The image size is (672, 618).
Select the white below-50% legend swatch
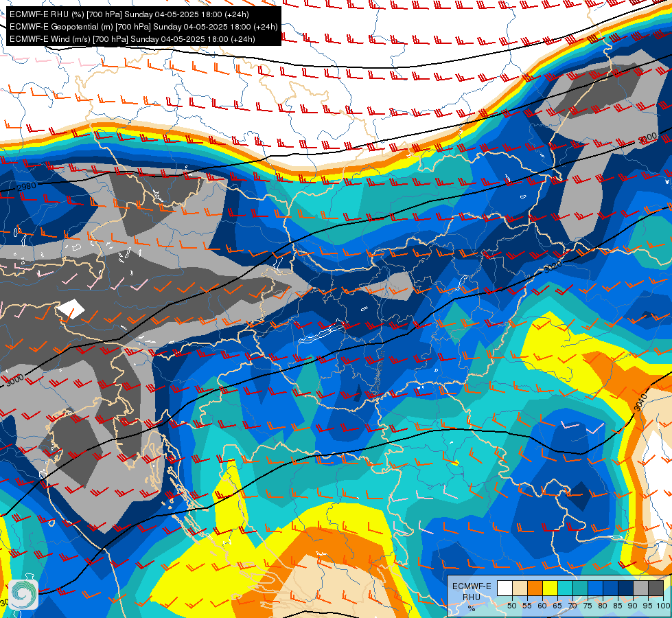point(505,588)
